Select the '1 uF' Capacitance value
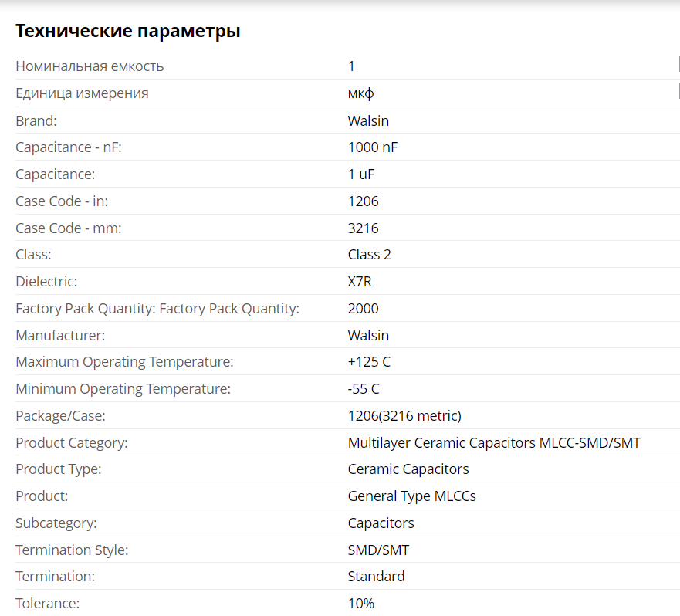Viewport: 680px width, 616px height. (361, 174)
